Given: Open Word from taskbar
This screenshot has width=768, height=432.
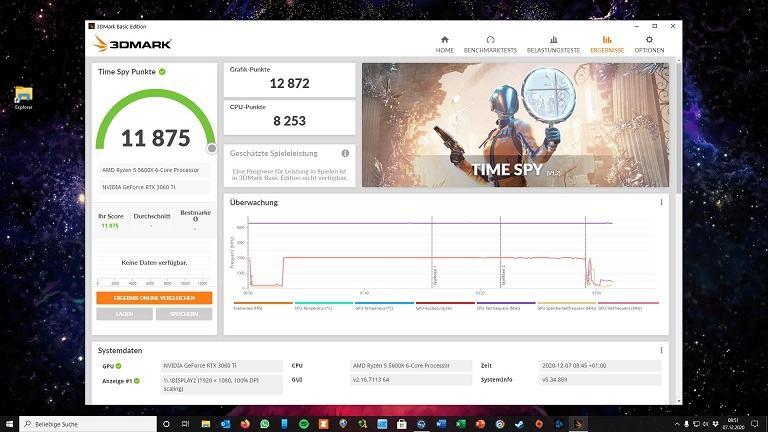Looking at the screenshot, I should 441,424.
